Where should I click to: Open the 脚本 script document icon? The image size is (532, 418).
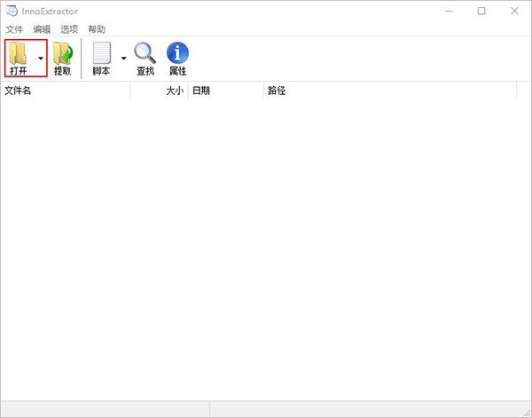(x=102, y=52)
